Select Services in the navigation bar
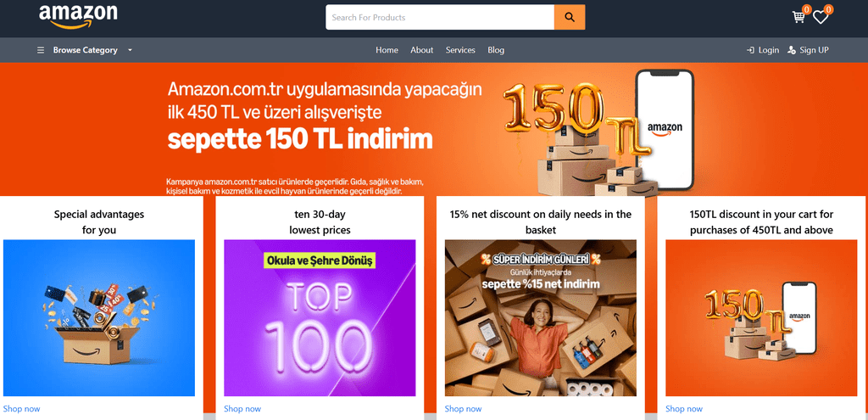868x420 pixels. click(x=460, y=50)
